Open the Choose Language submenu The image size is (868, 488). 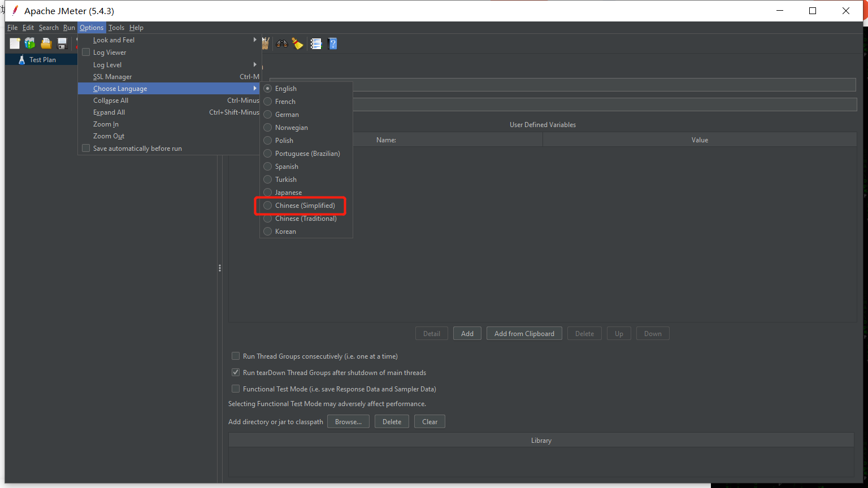tap(170, 89)
